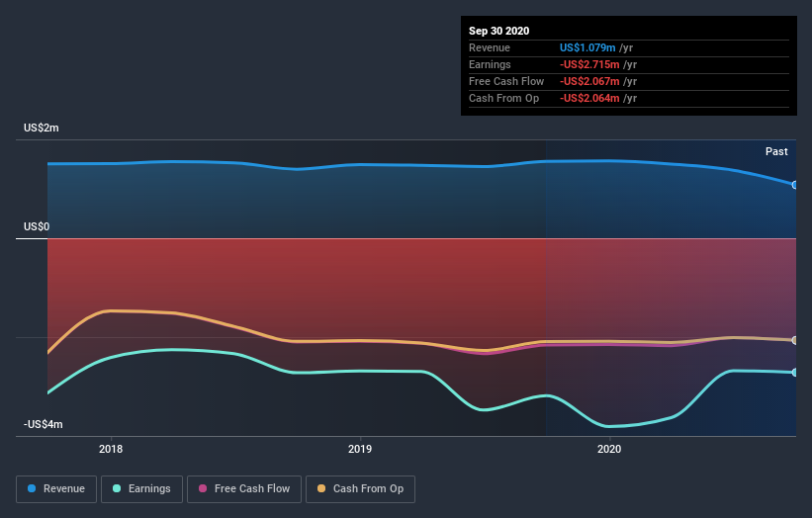
Task: Click the -US$2.064m cash from op value
Action: point(589,98)
